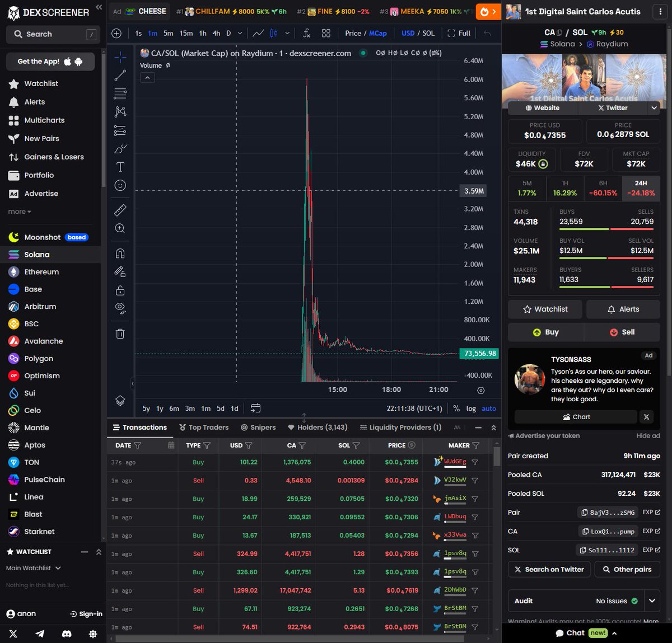Image resolution: width=672 pixels, height=643 pixels.
Task: Select the 1H price change tab
Action: pyautogui.click(x=565, y=188)
